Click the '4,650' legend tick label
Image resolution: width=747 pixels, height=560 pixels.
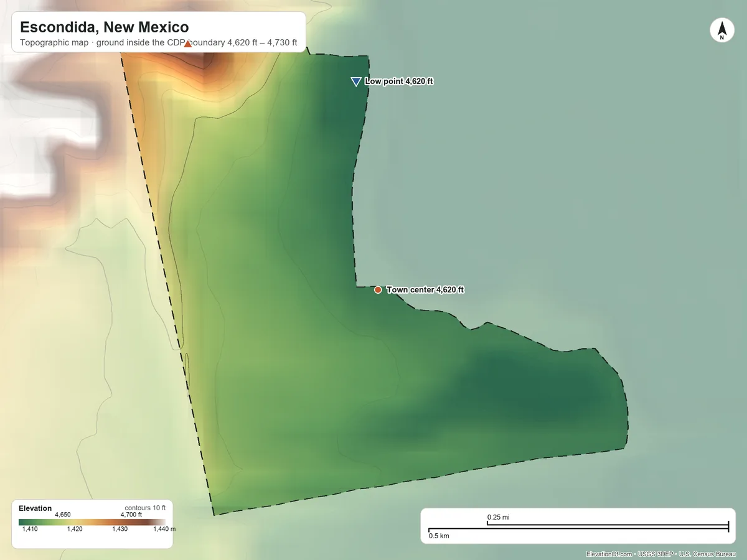pyautogui.click(x=63, y=515)
